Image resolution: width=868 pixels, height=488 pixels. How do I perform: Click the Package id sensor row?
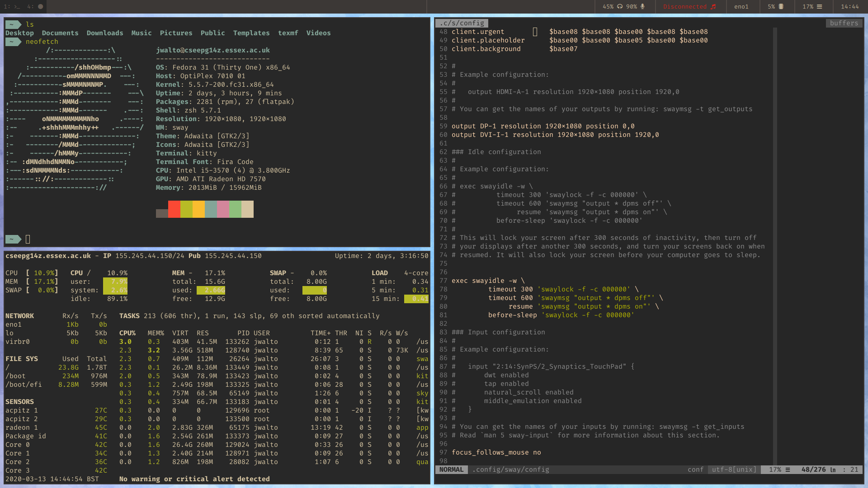57,436
